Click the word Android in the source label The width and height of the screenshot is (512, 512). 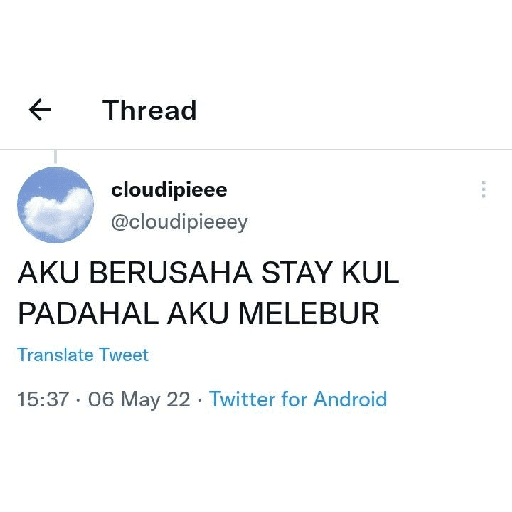(350, 399)
